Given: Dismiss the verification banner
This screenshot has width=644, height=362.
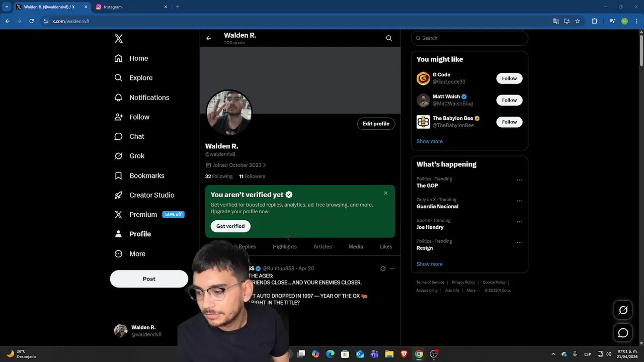Looking at the screenshot, I should [386, 193].
